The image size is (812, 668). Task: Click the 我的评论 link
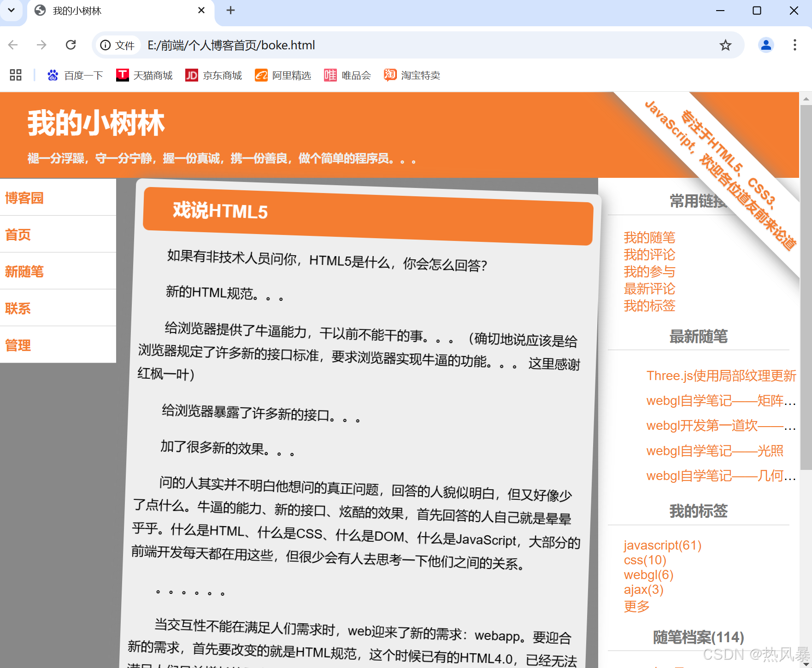(649, 254)
